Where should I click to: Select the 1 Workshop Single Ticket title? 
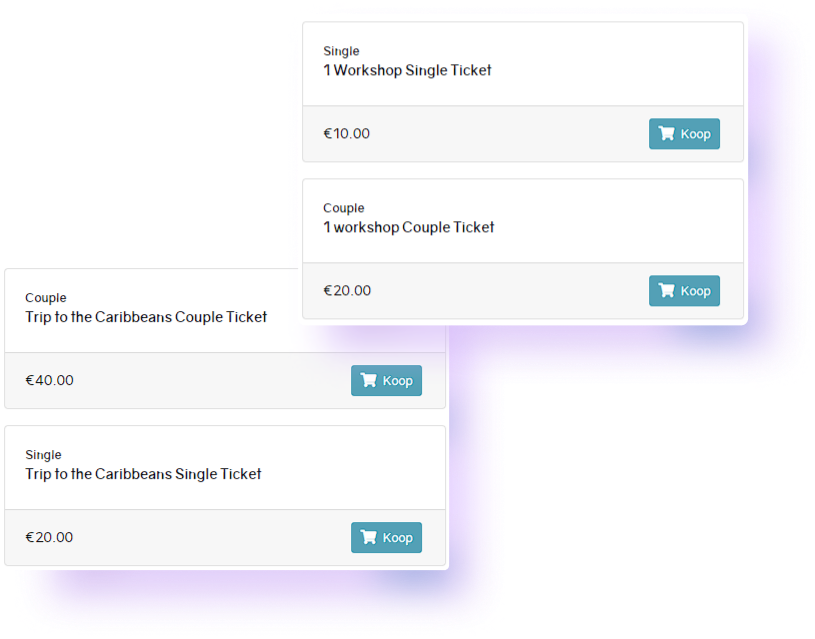tap(407, 70)
